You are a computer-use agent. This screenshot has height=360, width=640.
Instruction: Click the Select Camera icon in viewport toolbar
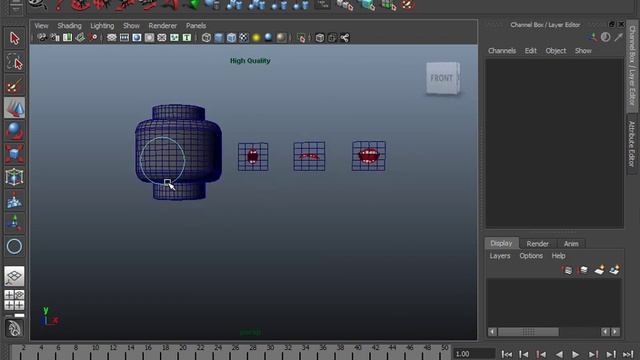tap(42, 38)
